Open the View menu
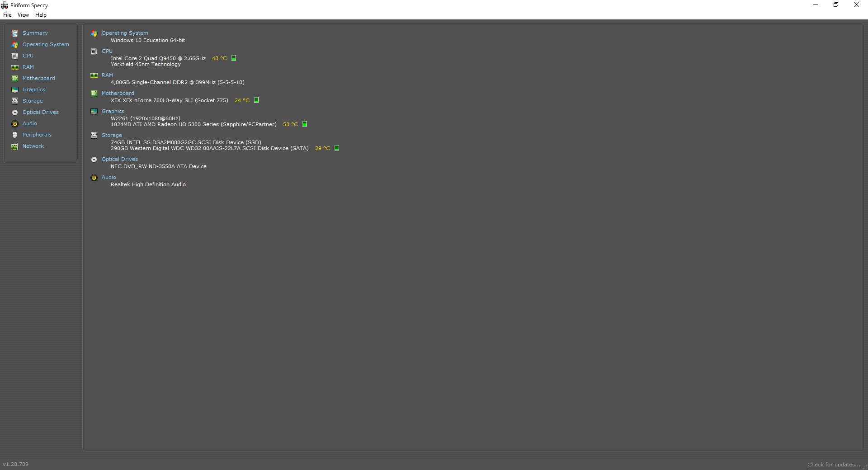 [x=23, y=15]
